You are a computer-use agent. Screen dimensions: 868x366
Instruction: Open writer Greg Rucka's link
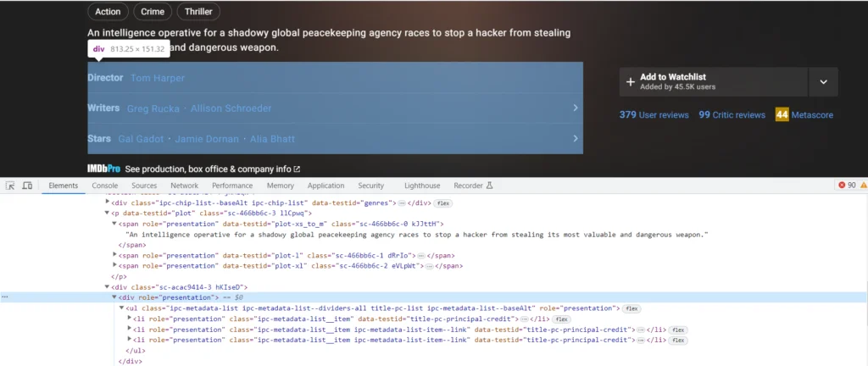click(153, 108)
